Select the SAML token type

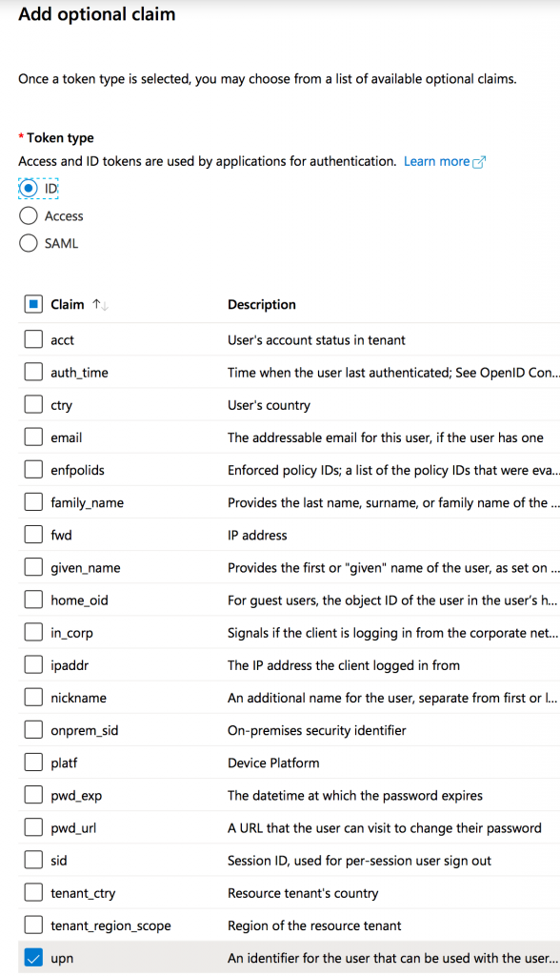coord(28,243)
